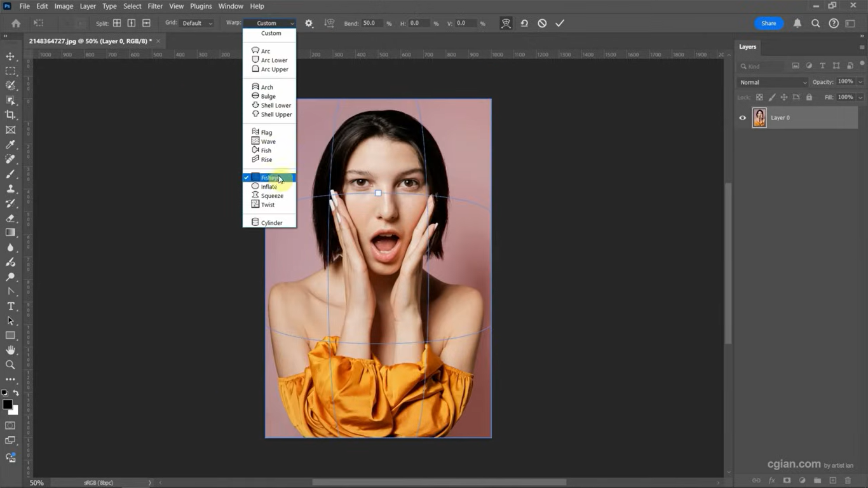Open the Normal blend mode dropdown
The image size is (868, 488).
[x=773, y=82]
